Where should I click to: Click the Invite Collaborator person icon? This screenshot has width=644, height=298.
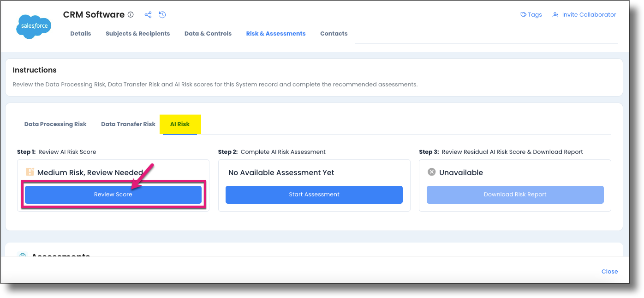555,15
